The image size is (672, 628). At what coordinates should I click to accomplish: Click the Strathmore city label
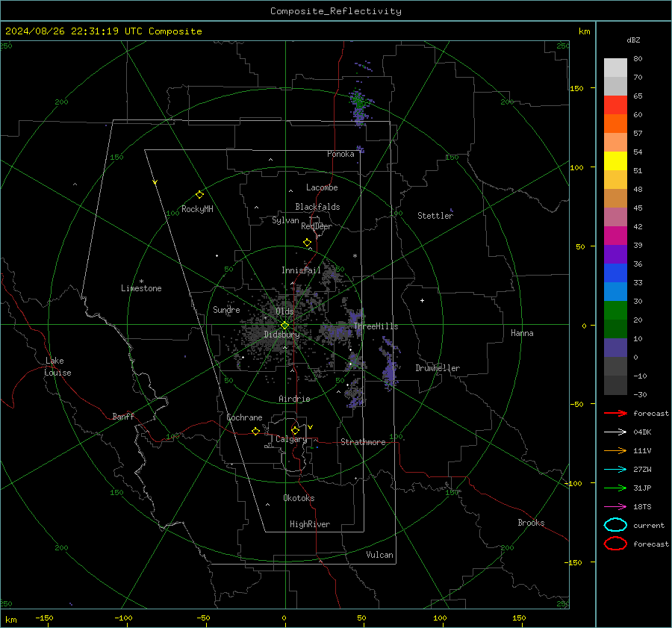[x=363, y=442]
